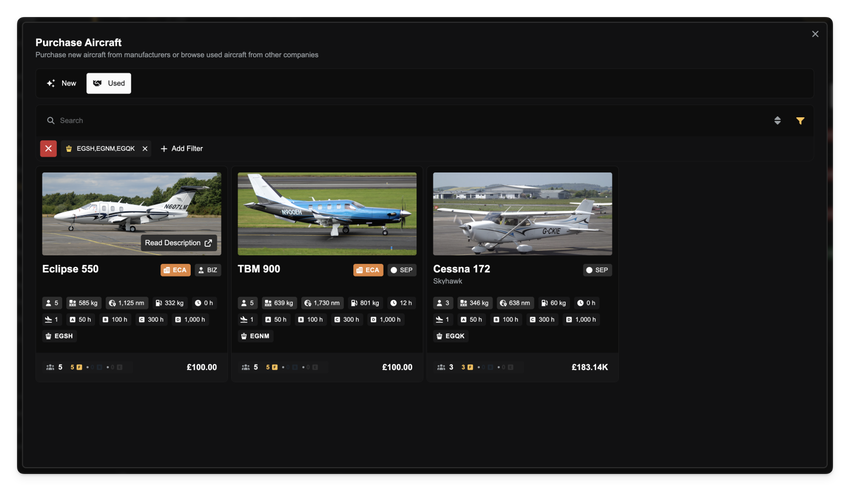Click the BIZ class badge on Eclipse 550

click(207, 270)
